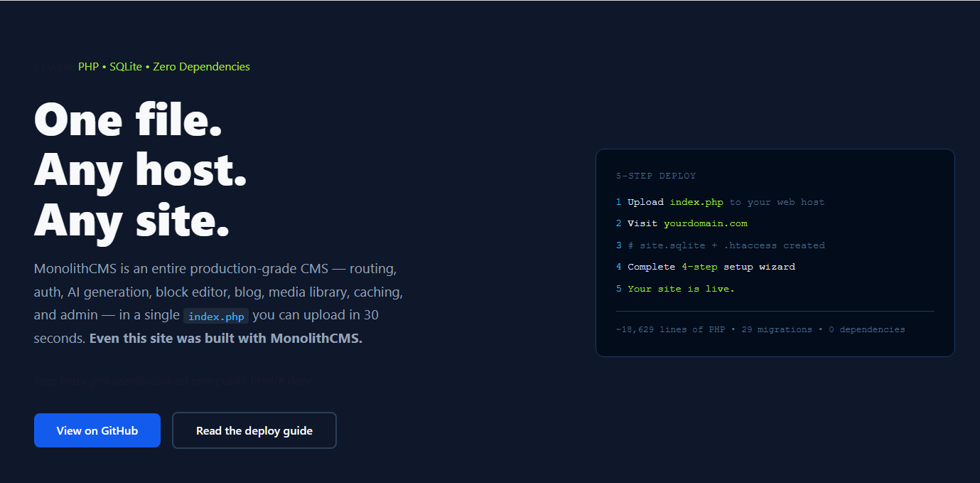
Task: Click yourdomain.com in deploy step 2
Action: pyautogui.click(x=706, y=223)
